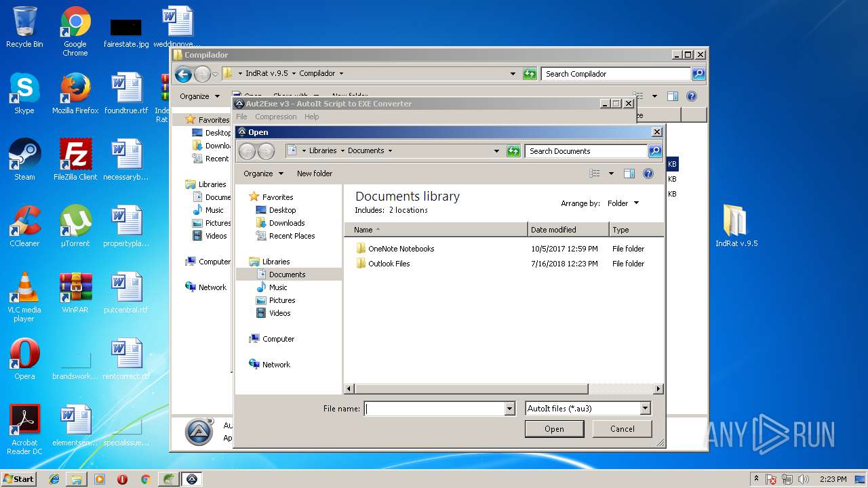
Task: Click the Chrome taskbar icon
Action: pyautogui.click(x=145, y=479)
